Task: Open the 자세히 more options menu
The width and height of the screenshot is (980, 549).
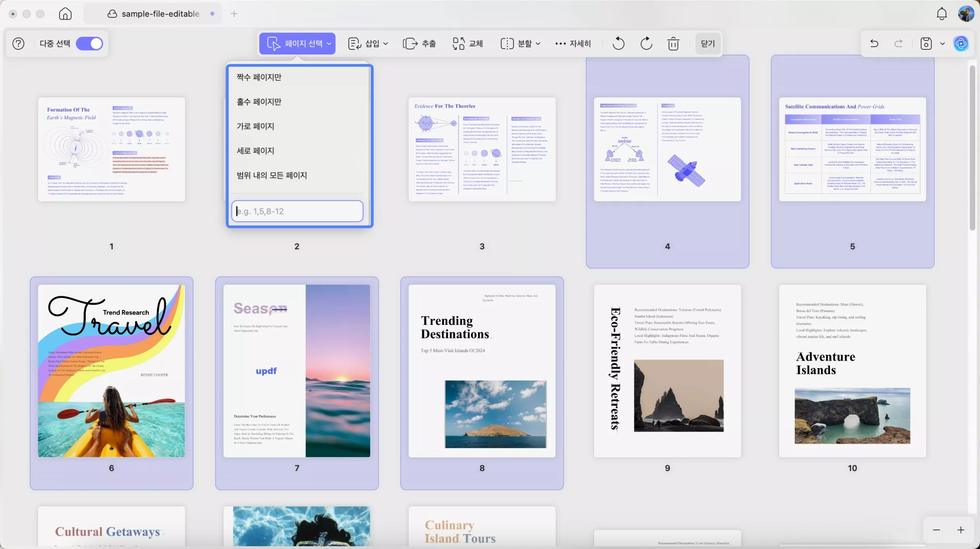Action: click(x=573, y=44)
